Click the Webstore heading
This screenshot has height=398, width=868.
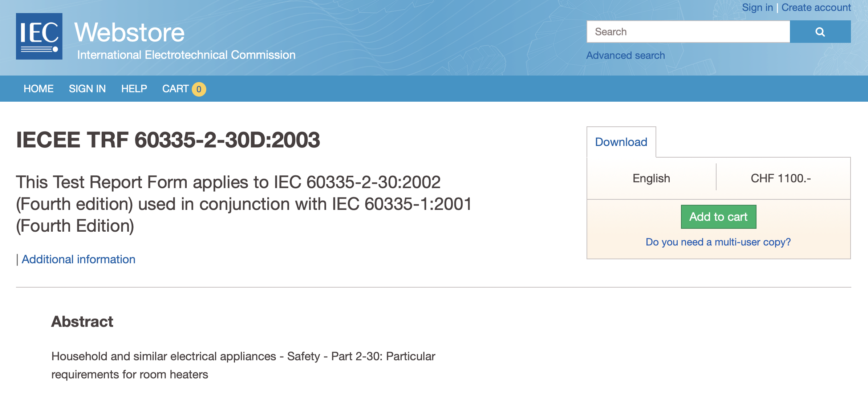(x=129, y=32)
